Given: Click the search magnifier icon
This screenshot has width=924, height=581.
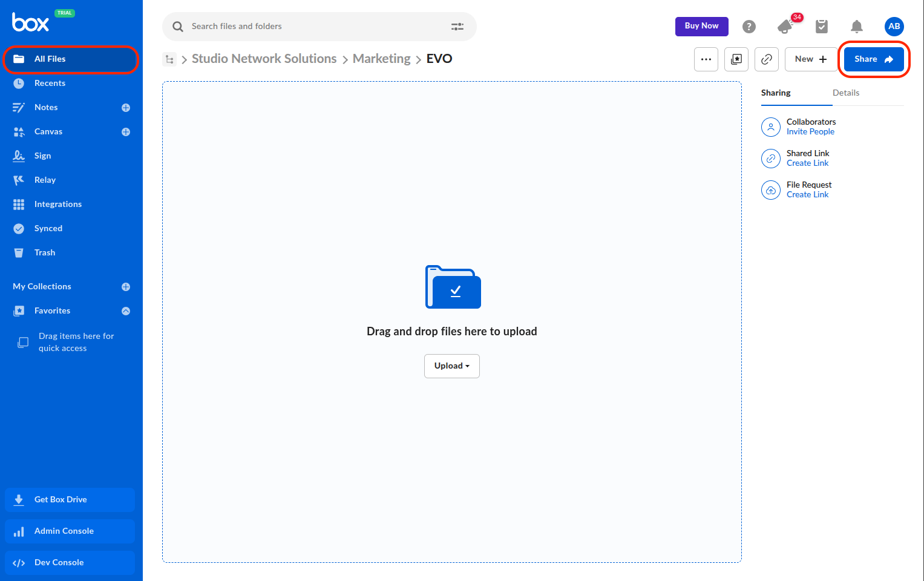Looking at the screenshot, I should point(178,27).
